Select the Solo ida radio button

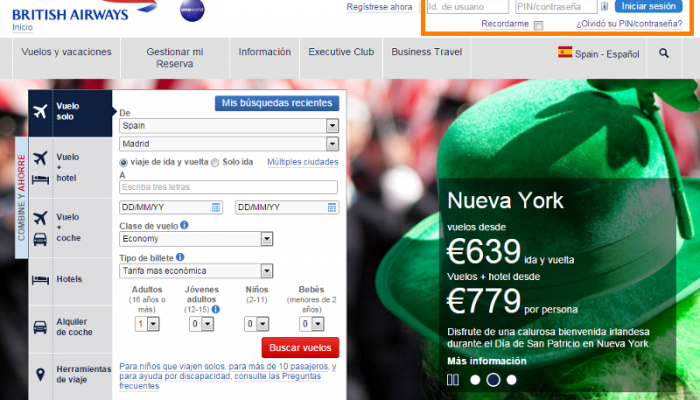click(215, 162)
